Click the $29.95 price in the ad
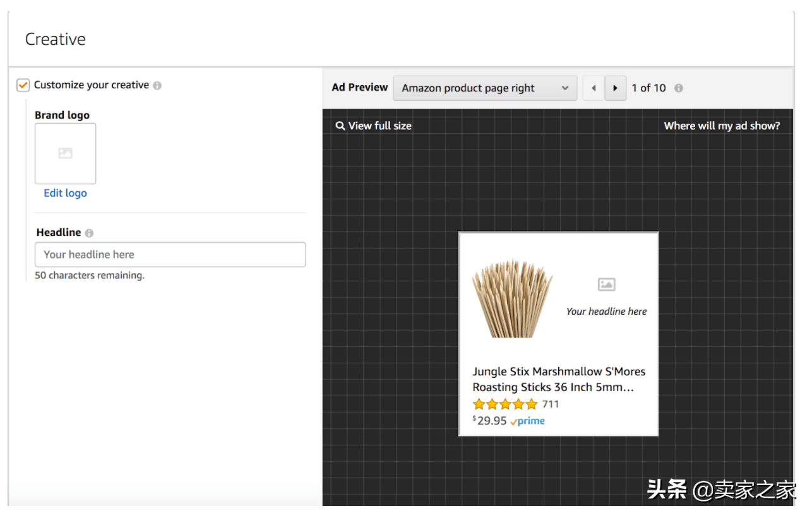The width and height of the screenshot is (812, 516). pyautogui.click(x=489, y=421)
